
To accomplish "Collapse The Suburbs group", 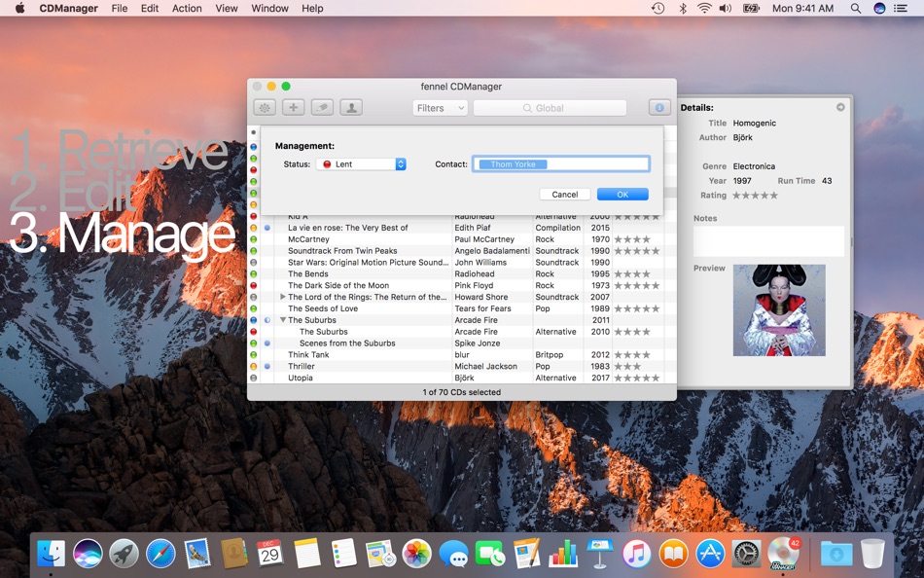I will [283, 320].
